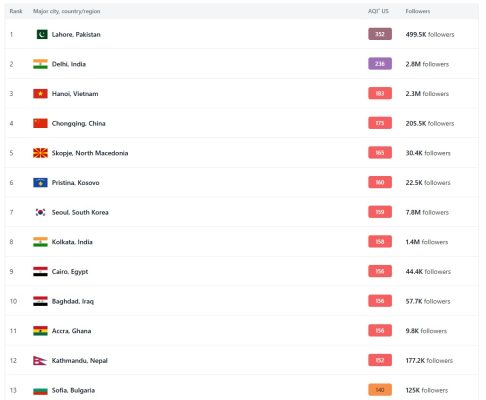Image resolution: width=486 pixels, height=400 pixels.
Task: Click Skopje's red AQI badge
Action: pyautogui.click(x=380, y=153)
